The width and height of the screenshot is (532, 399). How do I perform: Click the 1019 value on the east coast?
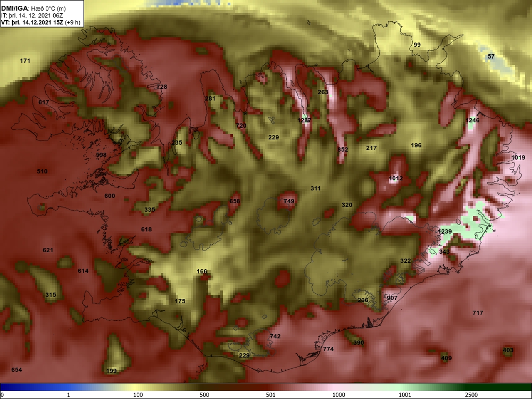[x=518, y=157]
